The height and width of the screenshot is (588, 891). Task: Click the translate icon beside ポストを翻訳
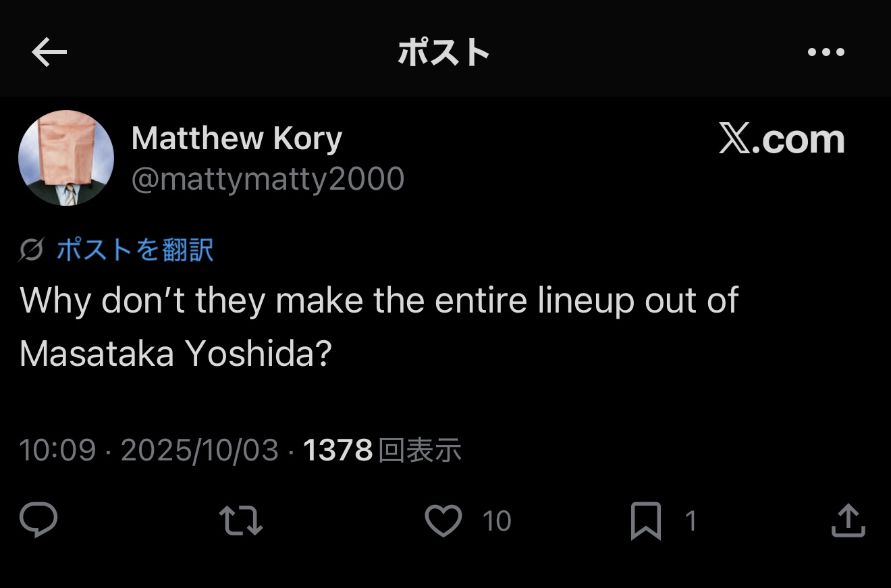point(31,250)
